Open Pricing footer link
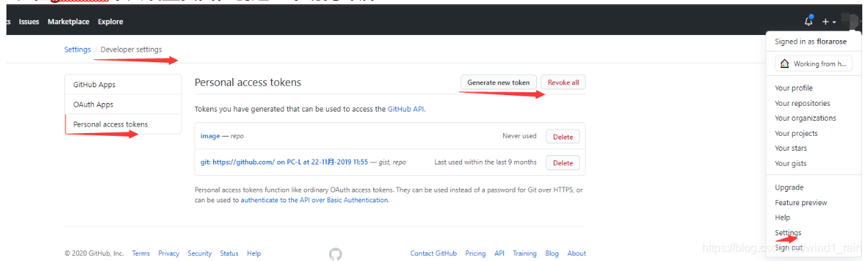 coord(475,253)
